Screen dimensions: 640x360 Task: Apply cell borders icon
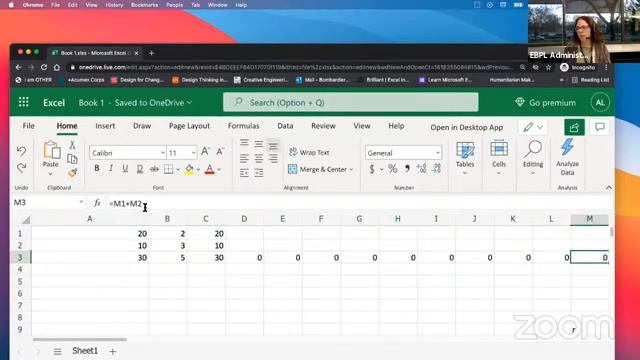click(168, 169)
